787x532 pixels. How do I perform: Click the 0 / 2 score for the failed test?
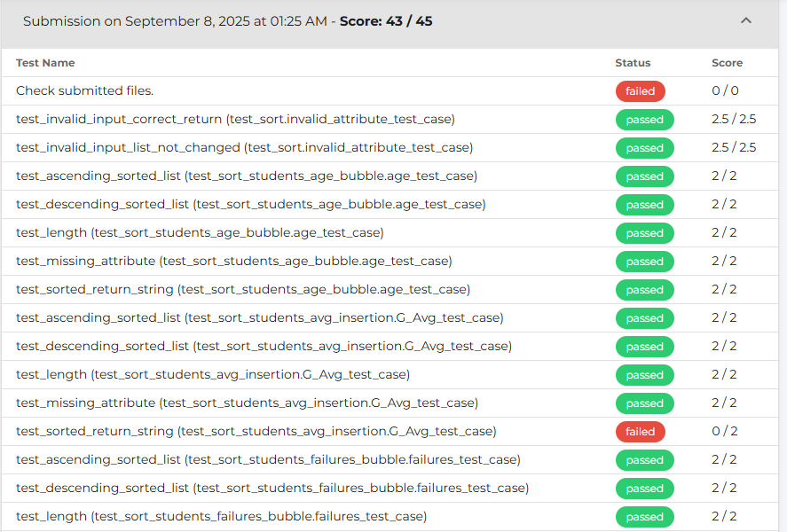(x=721, y=431)
